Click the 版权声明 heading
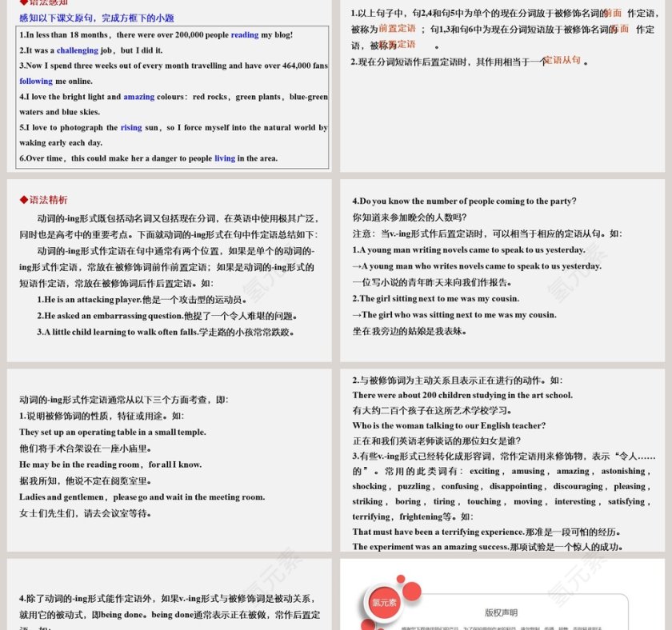The height and width of the screenshot is (630, 672). coord(501,612)
